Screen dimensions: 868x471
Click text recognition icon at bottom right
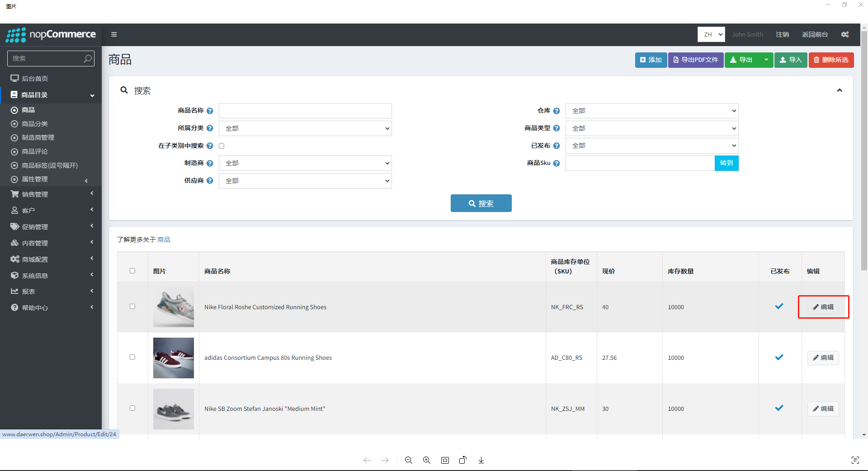tap(855, 460)
